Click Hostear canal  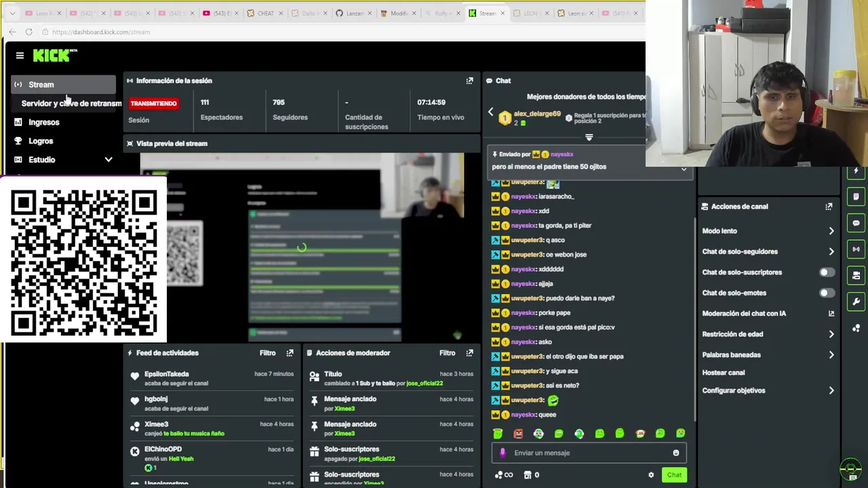(724, 373)
